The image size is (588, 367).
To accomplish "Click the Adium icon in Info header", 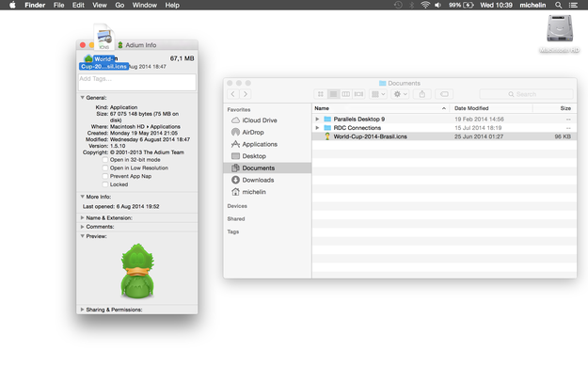I will pos(88,58).
